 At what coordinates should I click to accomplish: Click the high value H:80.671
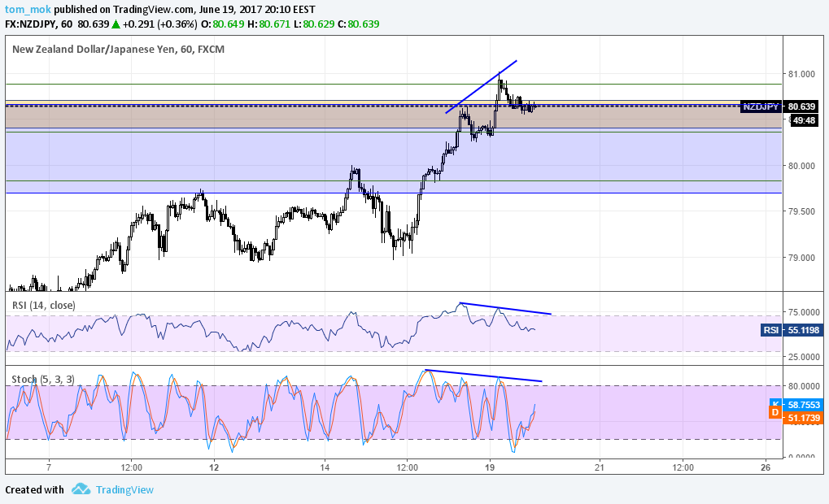coord(268,24)
